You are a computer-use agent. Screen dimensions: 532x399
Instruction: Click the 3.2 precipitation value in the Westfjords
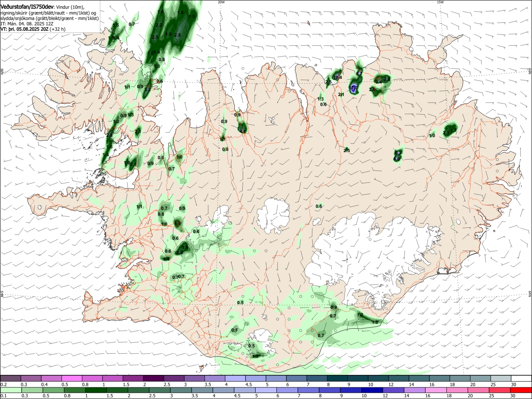(147, 89)
